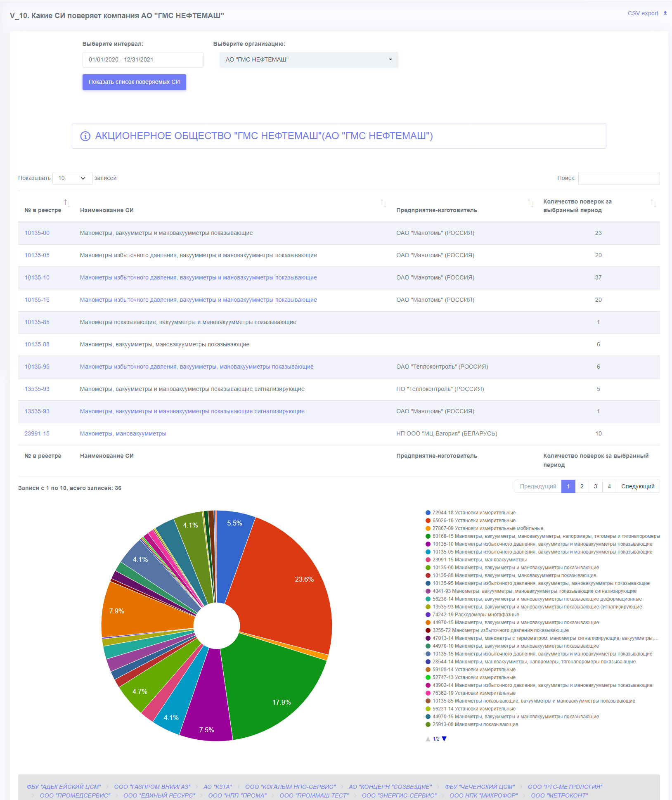Toggle legend swatch 65026-16 Установки измерительные
This screenshot has width=672, height=800.
tap(428, 521)
